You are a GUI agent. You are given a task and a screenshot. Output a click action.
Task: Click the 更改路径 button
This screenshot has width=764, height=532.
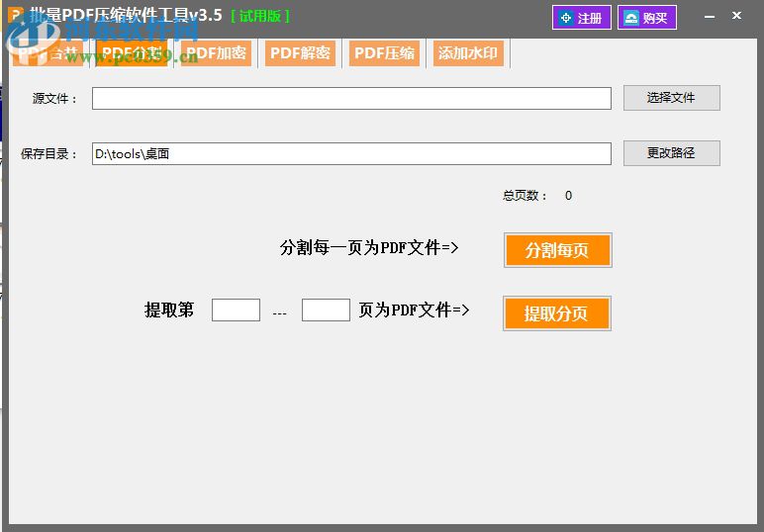coord(671,153)
